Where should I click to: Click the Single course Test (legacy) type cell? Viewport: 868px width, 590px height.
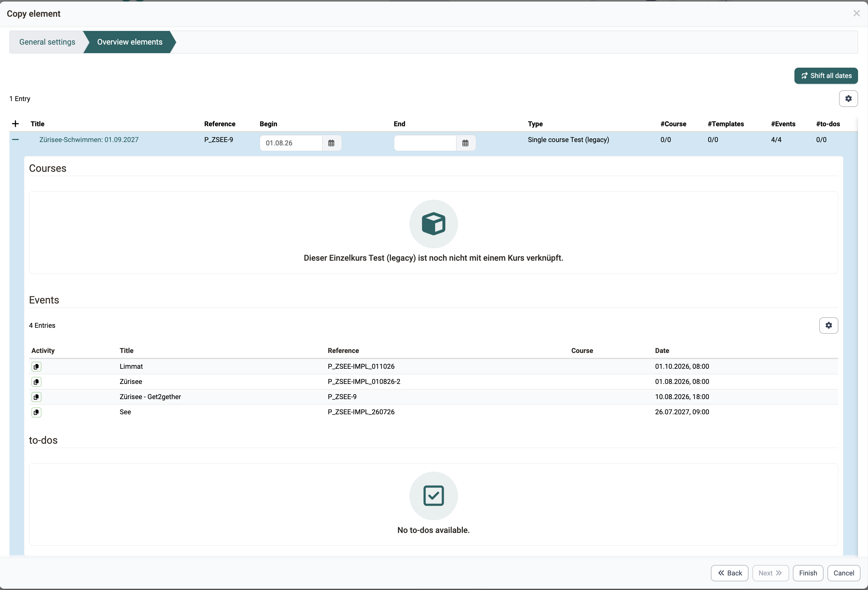click(x=568, y=140)
